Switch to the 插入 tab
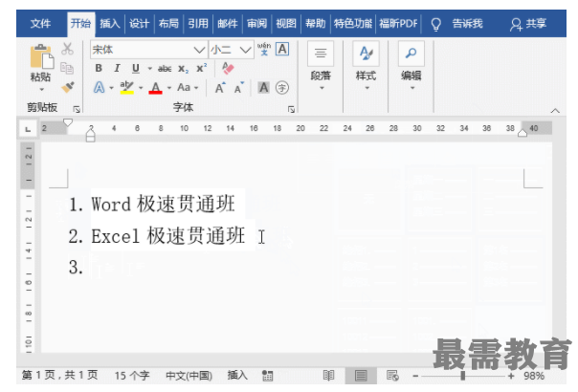This screenshot has height=392, width=578. 110,24
